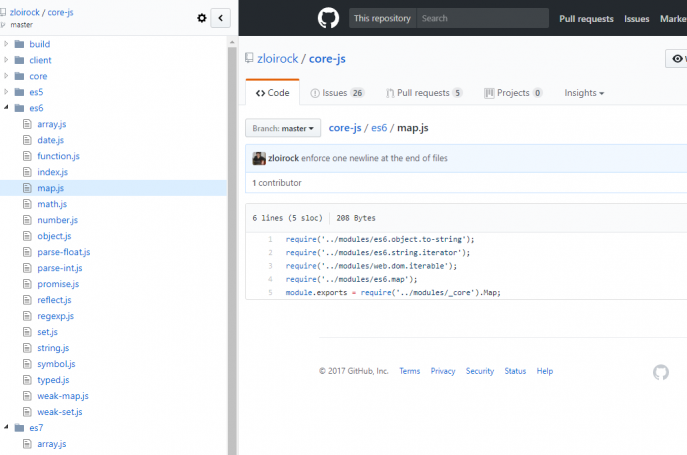Open string.js in the tree
The height and width of the screenshot is (455, 687).
click(53, 348)
